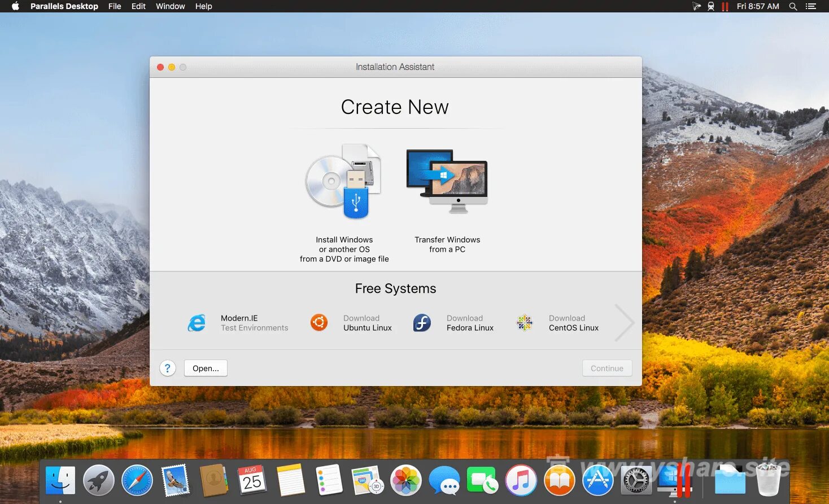Open the App Store from the Dock
Screen dimensions: 829x504
click(x=597, y=480)
